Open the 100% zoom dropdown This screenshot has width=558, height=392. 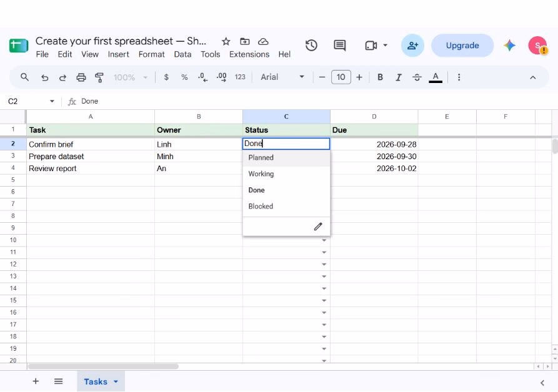pyautogui.click(x=130, y=77)
